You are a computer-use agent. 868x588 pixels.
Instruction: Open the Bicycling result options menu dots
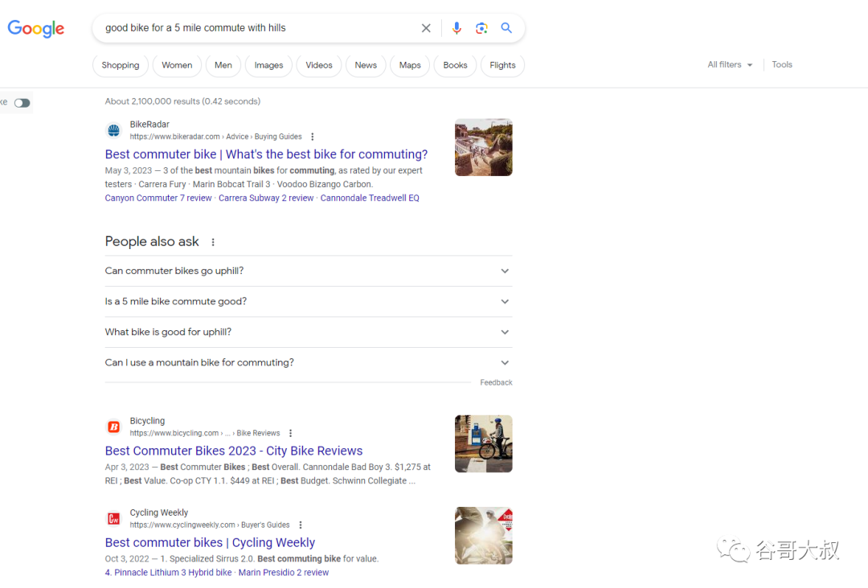point(291,433)
